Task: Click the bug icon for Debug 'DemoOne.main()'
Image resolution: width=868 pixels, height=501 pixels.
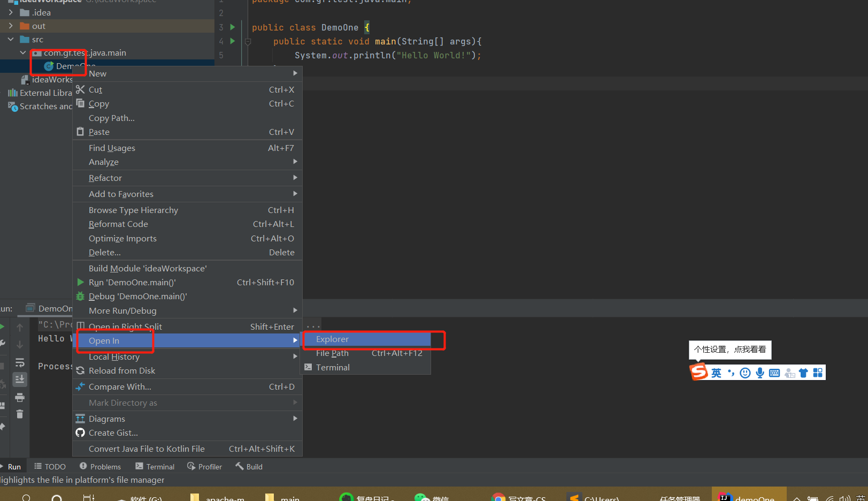Action: [80, 296]
